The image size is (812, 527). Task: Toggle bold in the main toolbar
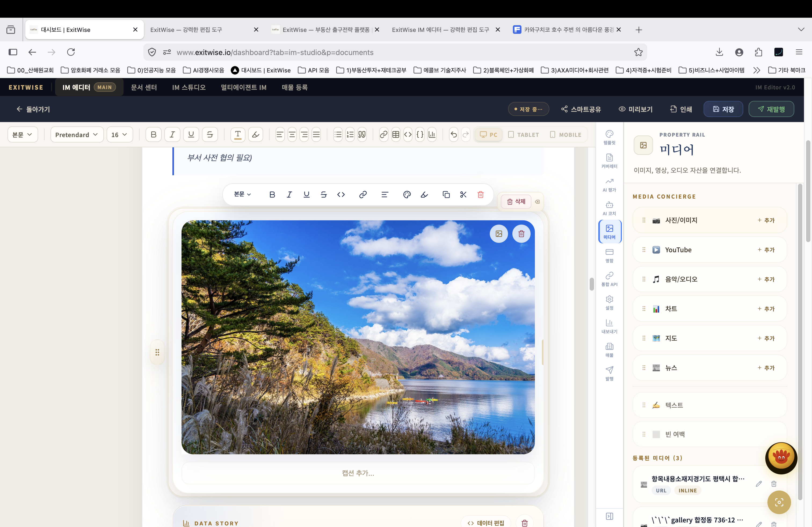(x=154, y=135)
